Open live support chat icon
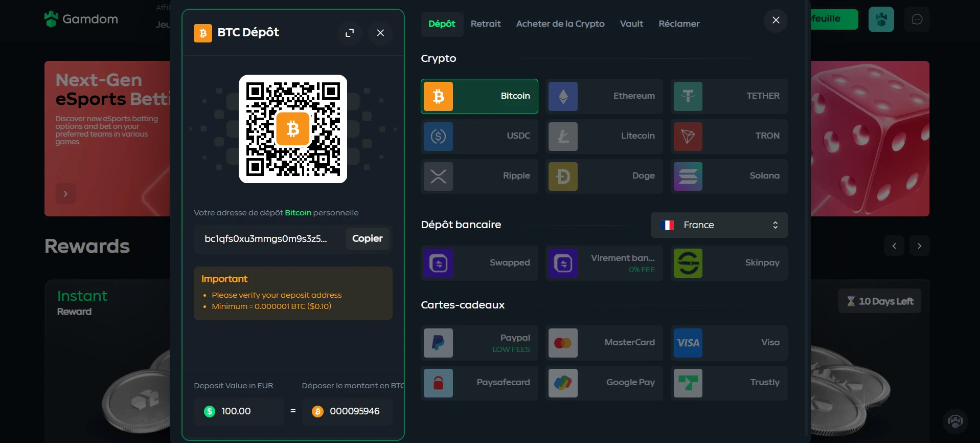 click(955, 422)
